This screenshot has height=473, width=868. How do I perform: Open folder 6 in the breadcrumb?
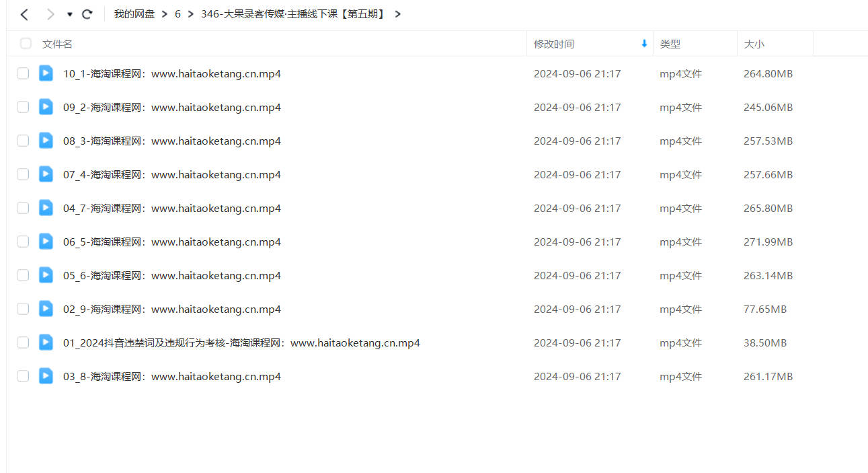177,14
